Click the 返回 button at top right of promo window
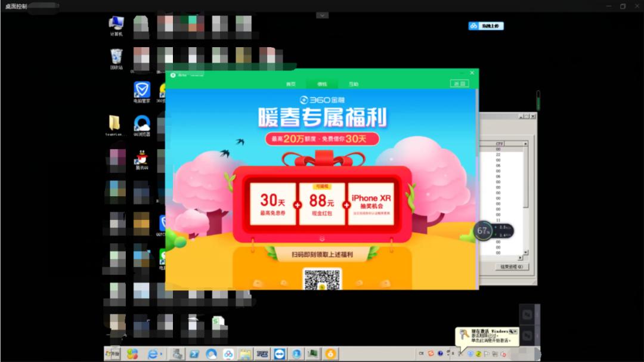Viewport: 644px width, 362px height. coord(459,83)
